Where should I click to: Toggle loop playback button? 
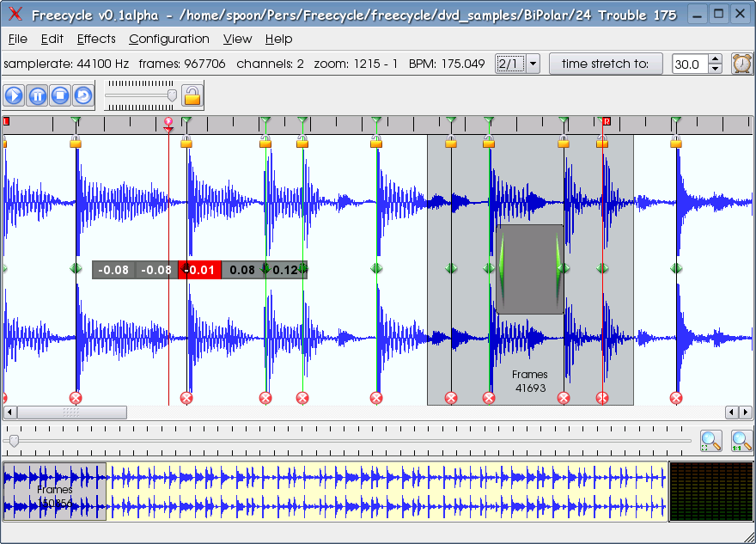pyautogui.click(x=82, y=95)
